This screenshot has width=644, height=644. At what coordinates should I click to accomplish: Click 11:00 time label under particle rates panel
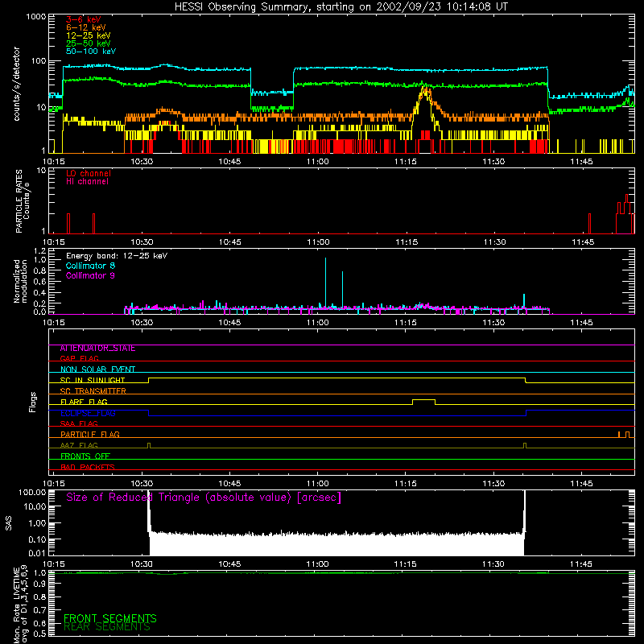pos(318,242)
